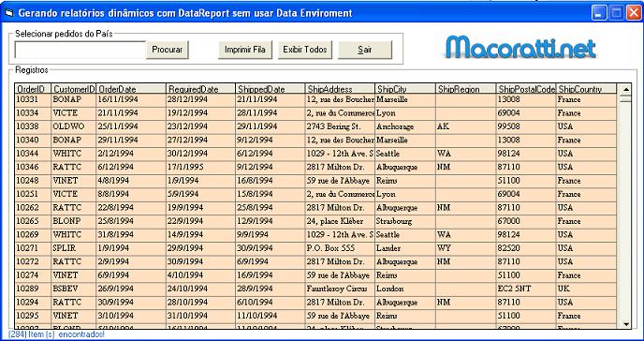
Task: Select the OrderDate column header
Action: click(131, 89)
